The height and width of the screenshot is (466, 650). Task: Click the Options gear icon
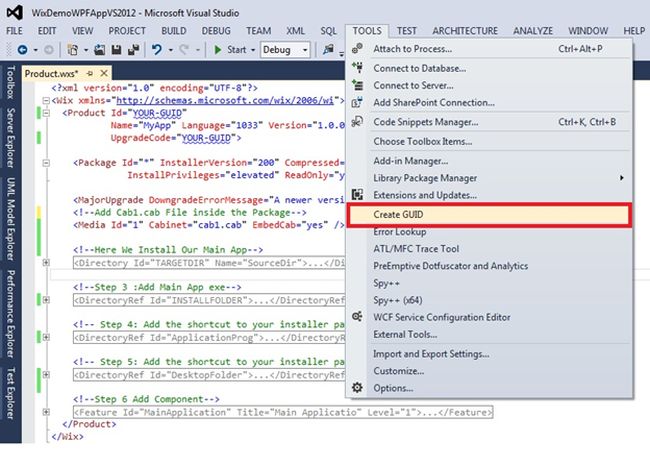tap(357, 388)
